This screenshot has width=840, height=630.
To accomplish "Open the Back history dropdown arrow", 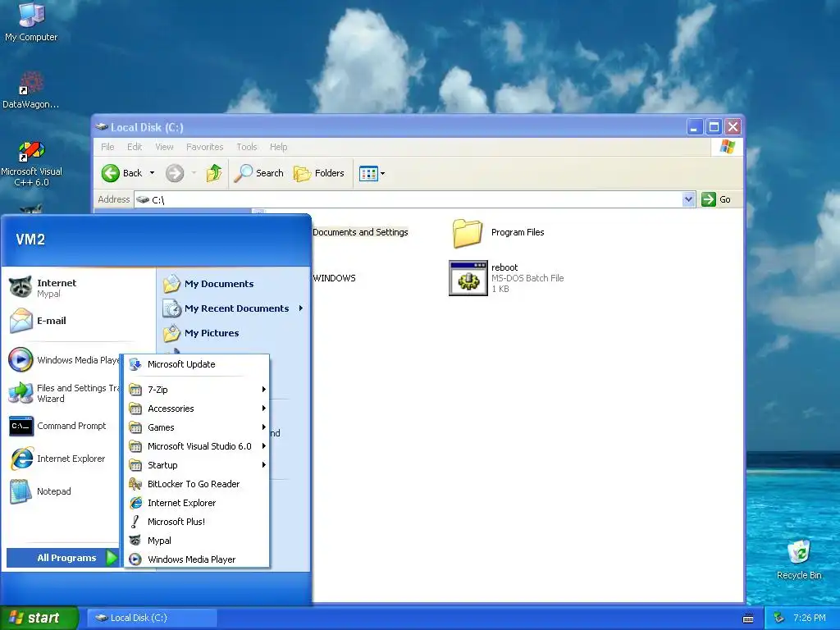I will tap(152, 173).
